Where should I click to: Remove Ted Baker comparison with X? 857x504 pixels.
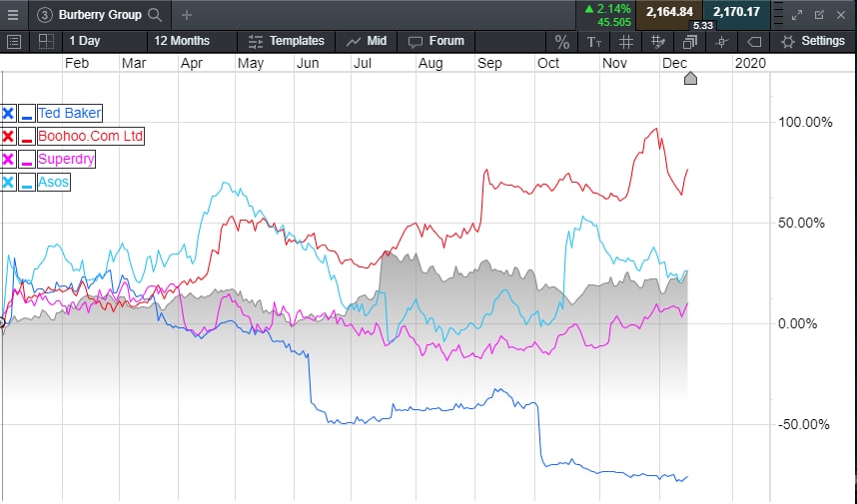(x=8, y=114)
